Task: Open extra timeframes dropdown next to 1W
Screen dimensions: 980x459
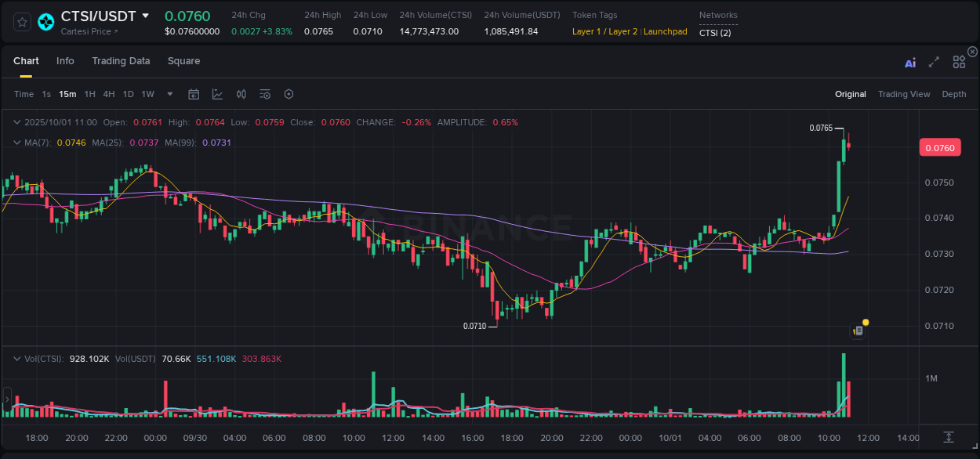Action: click(x=169, y=93)
